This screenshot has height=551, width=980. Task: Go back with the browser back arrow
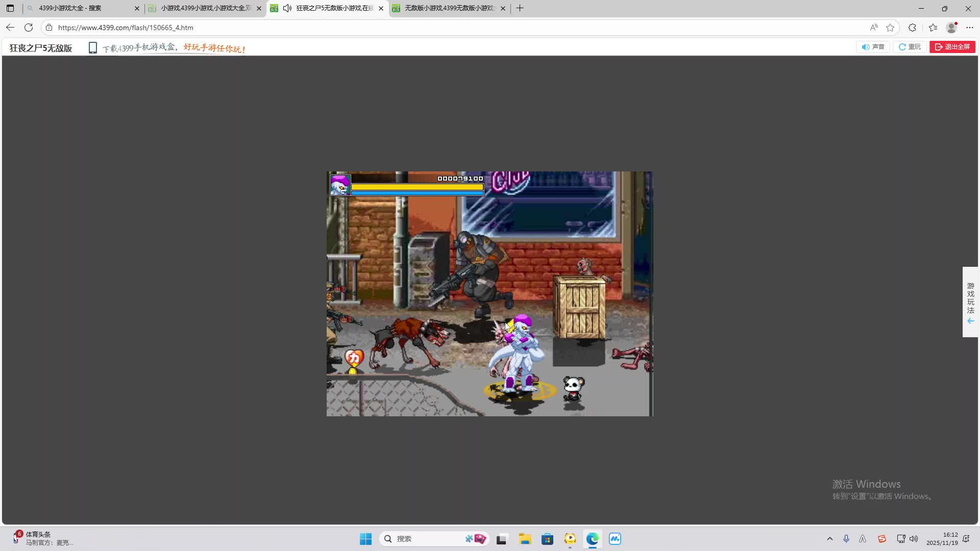click(x=10, y=28)
